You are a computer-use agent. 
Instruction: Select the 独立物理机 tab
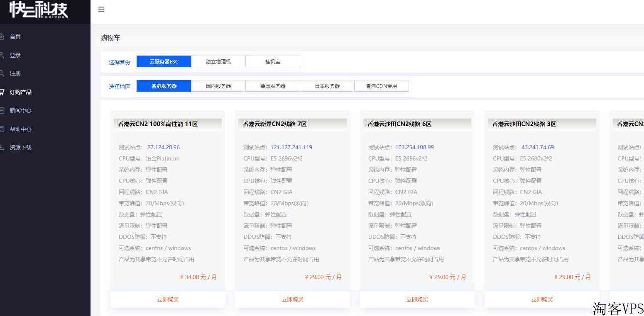218,61
